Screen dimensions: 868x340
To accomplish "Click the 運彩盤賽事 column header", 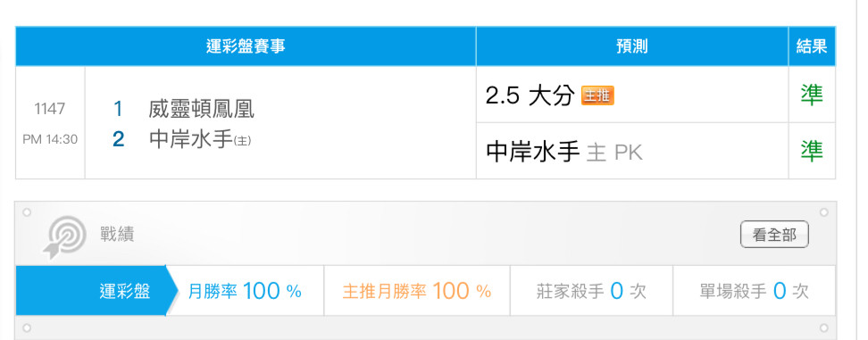I will click(246, 46).
